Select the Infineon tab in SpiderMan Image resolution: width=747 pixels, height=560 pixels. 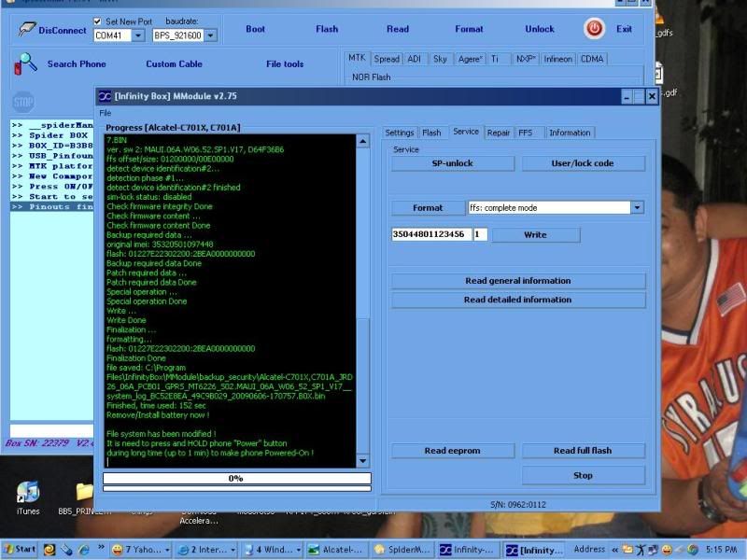pyautogui.click(x=557, y=59)
